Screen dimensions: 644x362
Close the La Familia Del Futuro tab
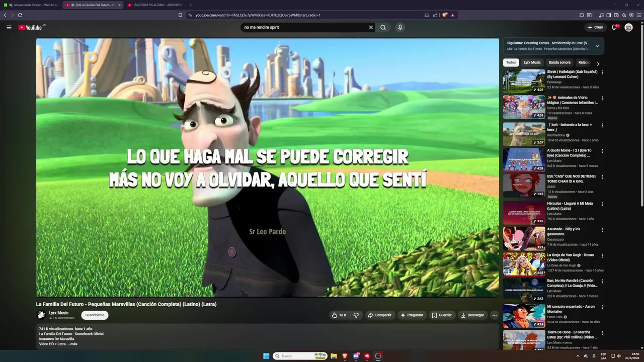tap(119, 5)
